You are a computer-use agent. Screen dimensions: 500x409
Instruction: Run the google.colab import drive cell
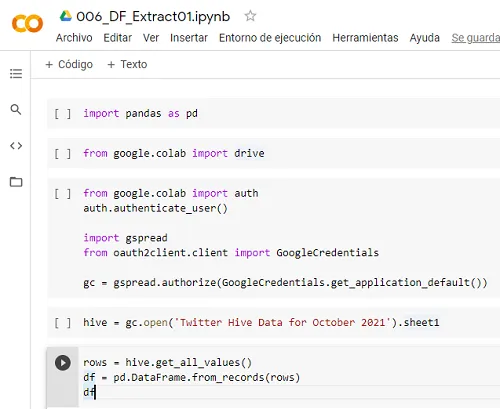pyautogui.click(x=63, y=154)
